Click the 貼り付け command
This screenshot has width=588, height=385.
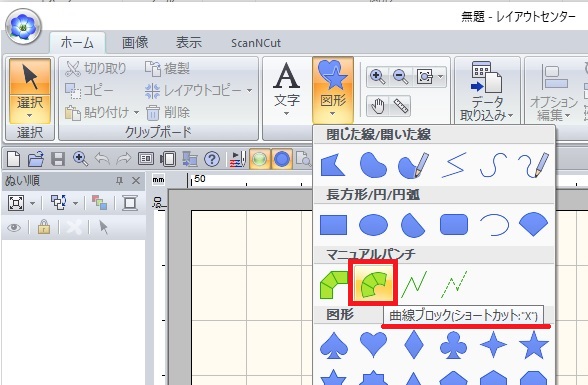pos(97,112)
